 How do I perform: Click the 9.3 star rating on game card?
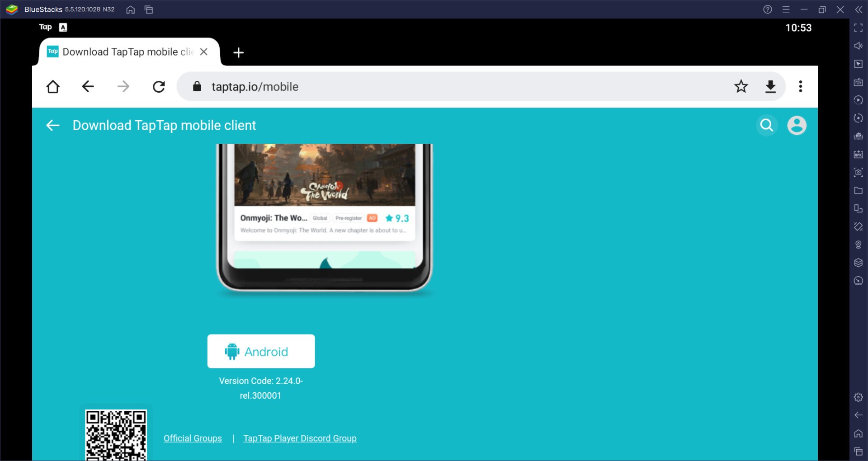397,218
